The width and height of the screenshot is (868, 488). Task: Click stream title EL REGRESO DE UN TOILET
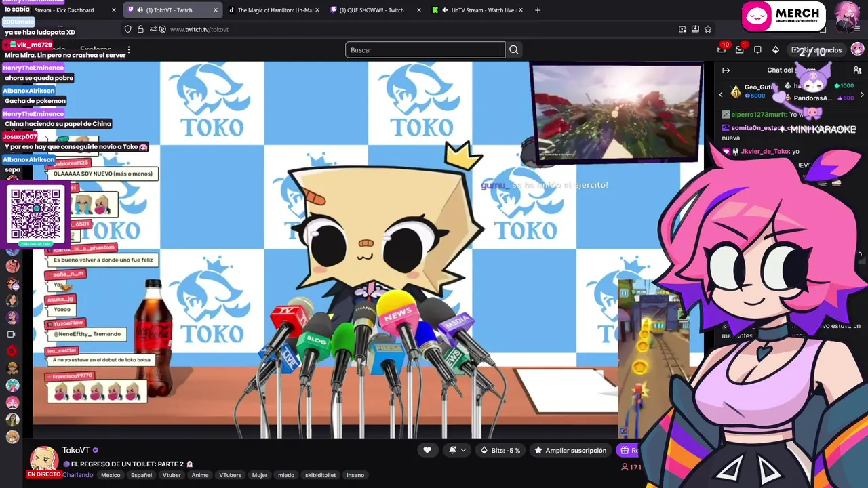(x=127, y=464)
